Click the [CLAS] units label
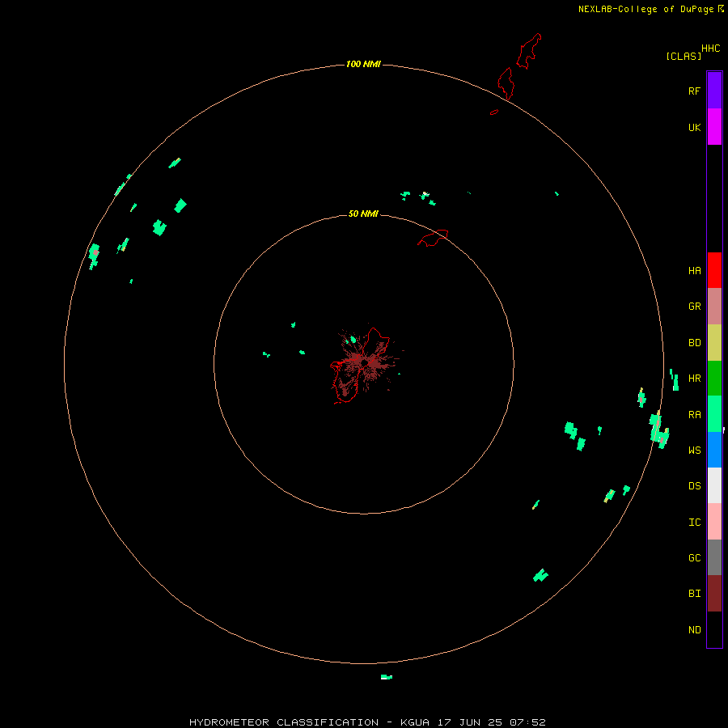Image resolution: width=728 pixels, height=728 pixels. tap(684, 56)
